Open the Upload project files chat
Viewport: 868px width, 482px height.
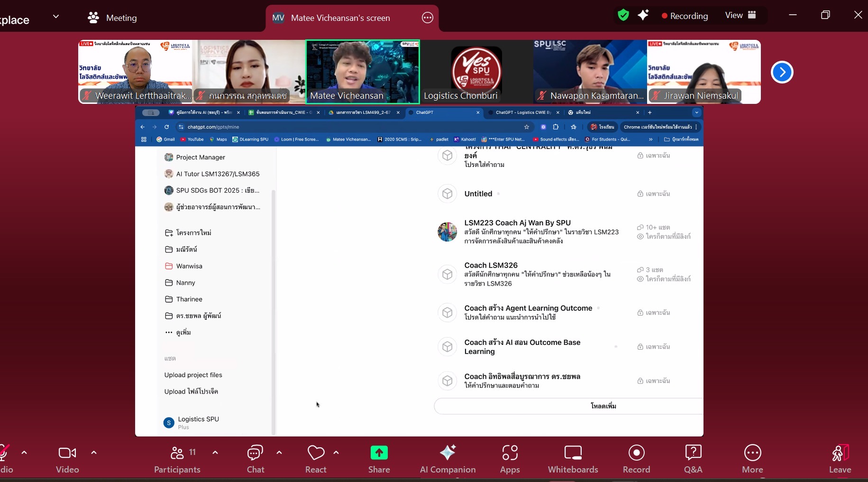point(193,375)
